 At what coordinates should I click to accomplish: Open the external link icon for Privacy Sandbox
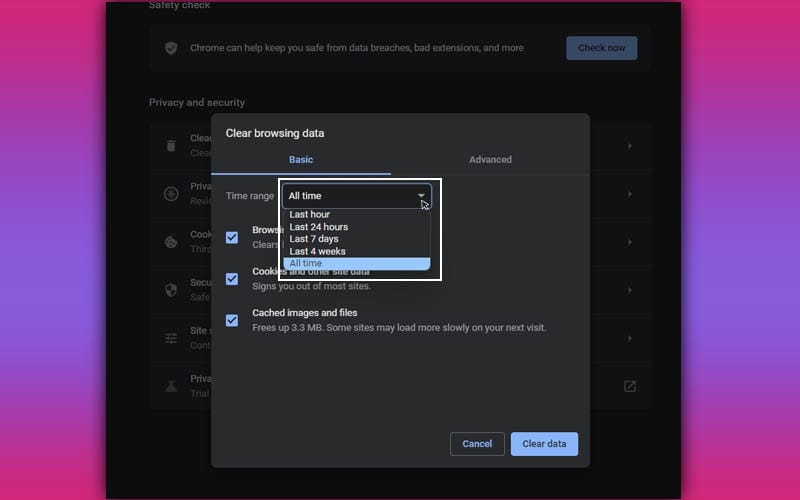click(629, 386)
